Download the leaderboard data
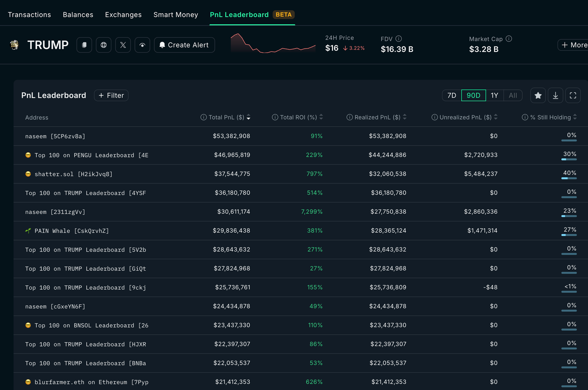This screenshot has height=390, width=588. point(555,96)
